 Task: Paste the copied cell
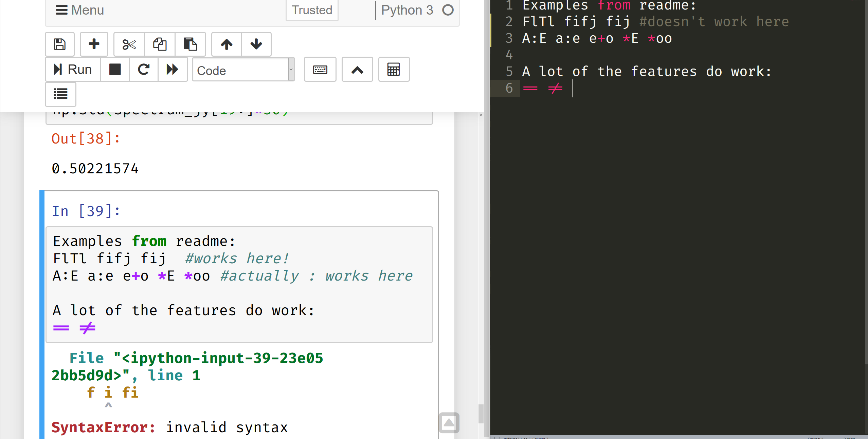coord(190,44)
